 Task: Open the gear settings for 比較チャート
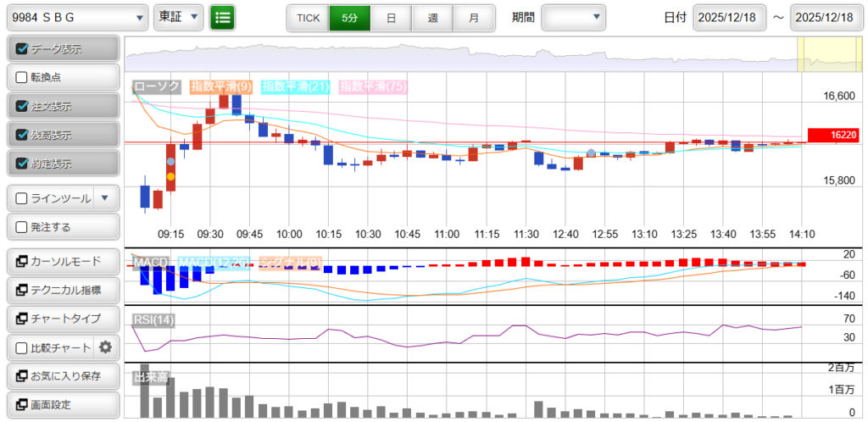105,347
